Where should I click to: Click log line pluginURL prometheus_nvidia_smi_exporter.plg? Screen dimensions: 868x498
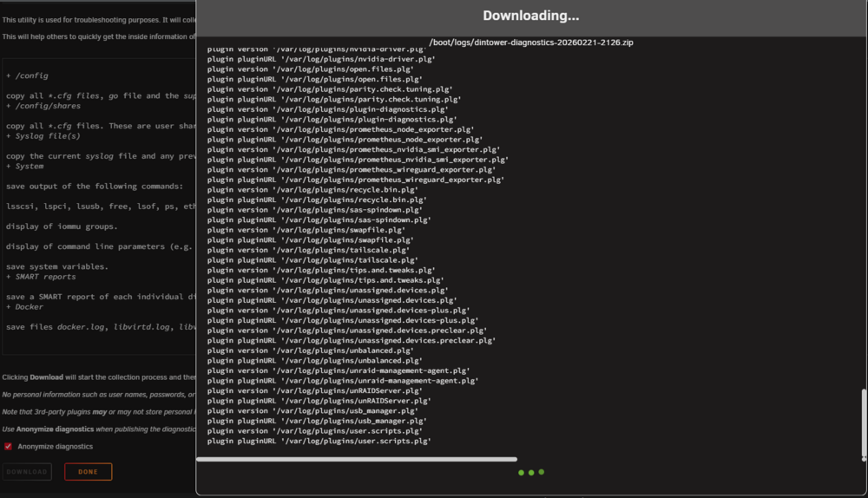(x=358, y=160)
